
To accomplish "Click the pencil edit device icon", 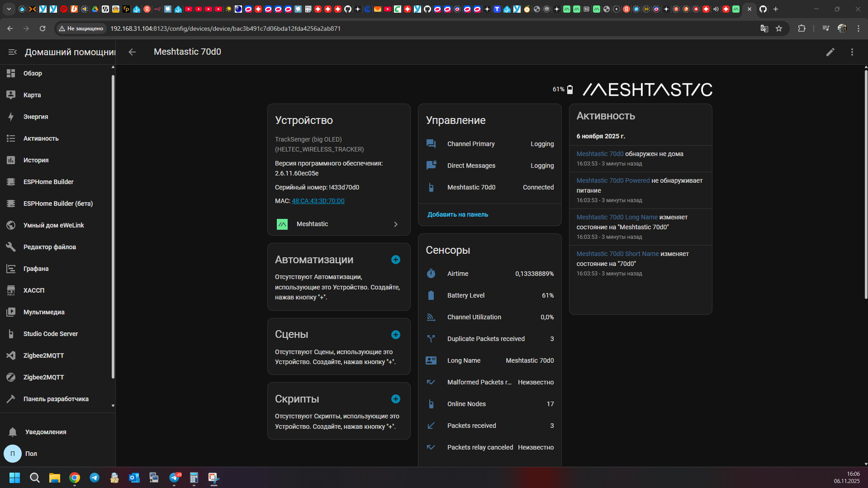I will 830,52.
